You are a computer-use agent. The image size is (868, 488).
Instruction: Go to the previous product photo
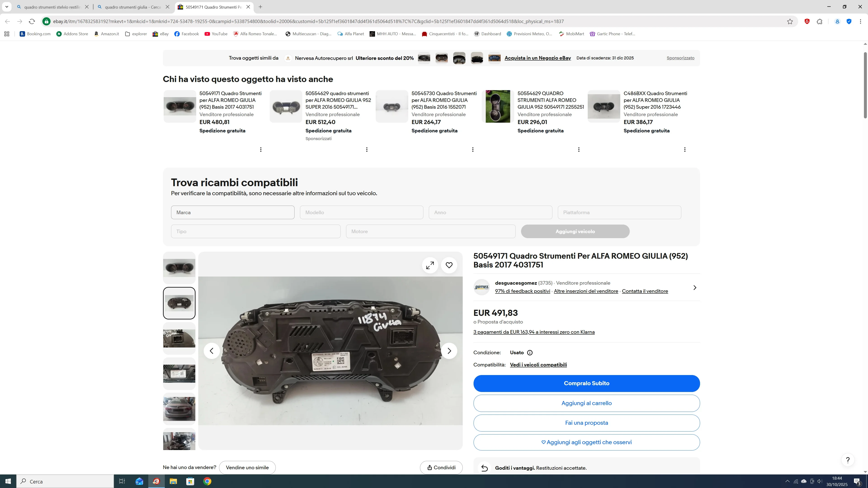(x=212, y=351)
